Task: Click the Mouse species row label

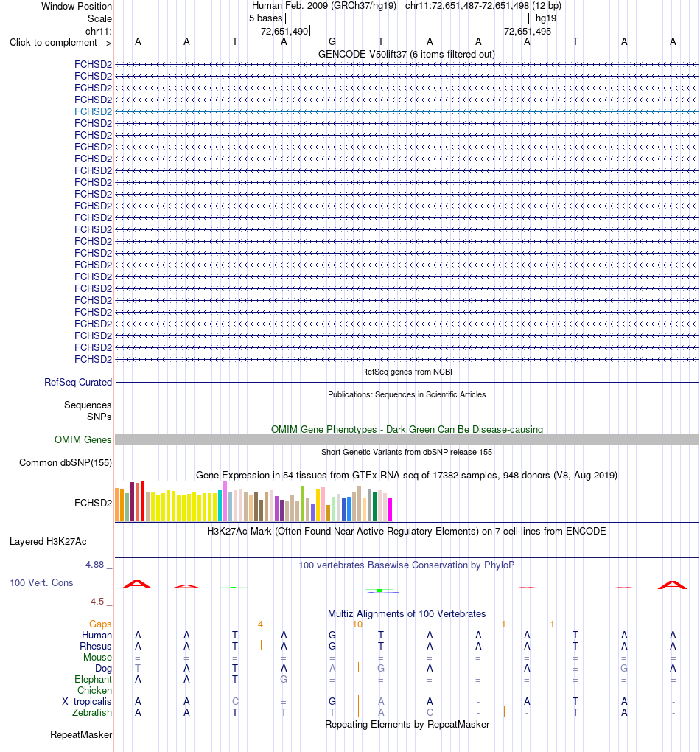Action: (x=98, y=657)
